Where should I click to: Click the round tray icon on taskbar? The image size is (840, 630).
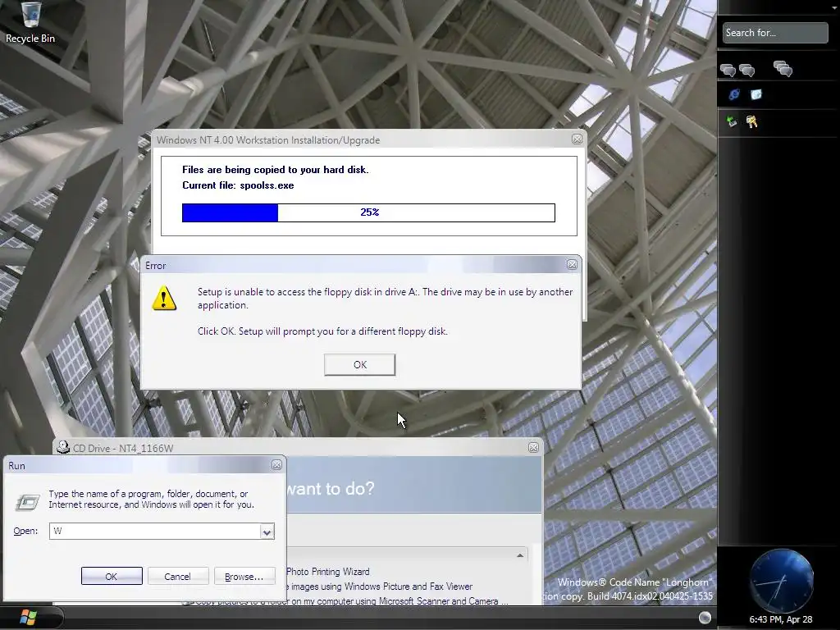pos(705,617)
